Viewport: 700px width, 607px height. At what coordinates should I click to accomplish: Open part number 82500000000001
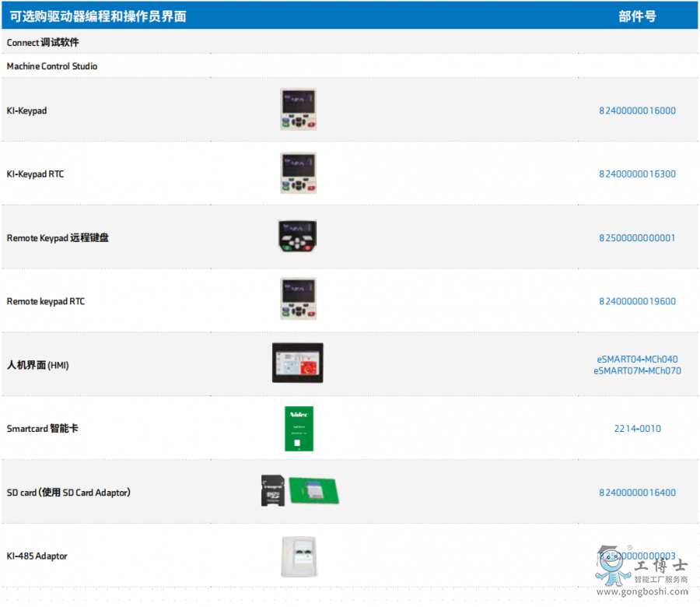coord(637,238)
